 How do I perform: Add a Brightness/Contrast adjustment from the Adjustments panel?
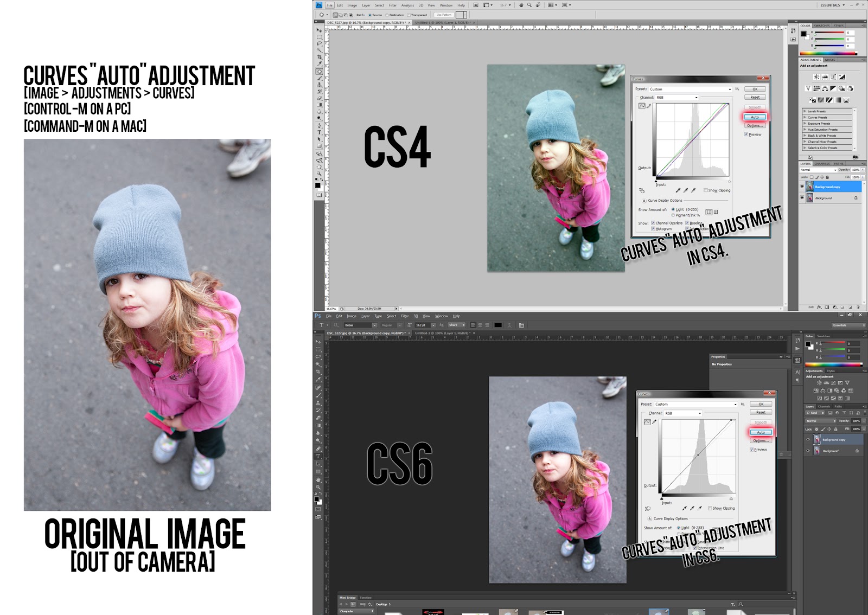[x=816, y=76]
